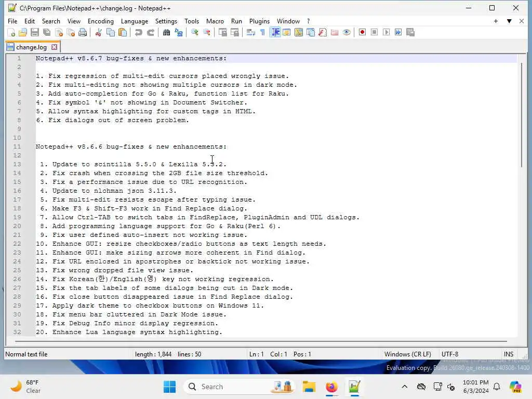Image resolution: width=532 pixels, height=399 pixels.
Task: Click line "Notepad++ v8.6.6 bug-fixes" heading
Action: pos(131,147)
